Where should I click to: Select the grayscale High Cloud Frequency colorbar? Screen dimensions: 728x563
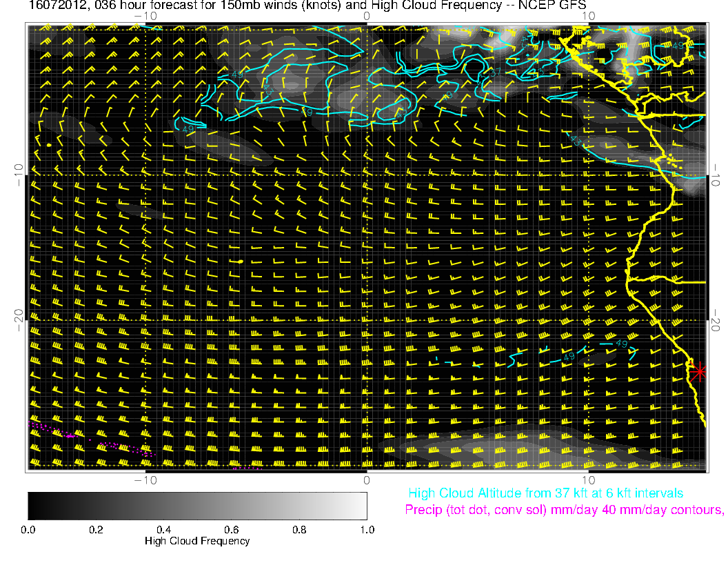coord(197,505)
